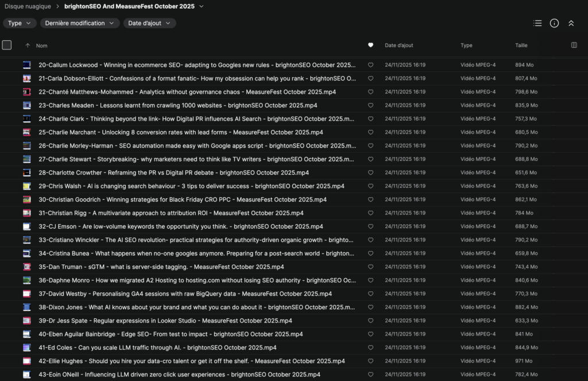This screenshot has width=588, height=381.
Task: Open 35-Dan Truman sGTM video file
Action: pos(161,267)
